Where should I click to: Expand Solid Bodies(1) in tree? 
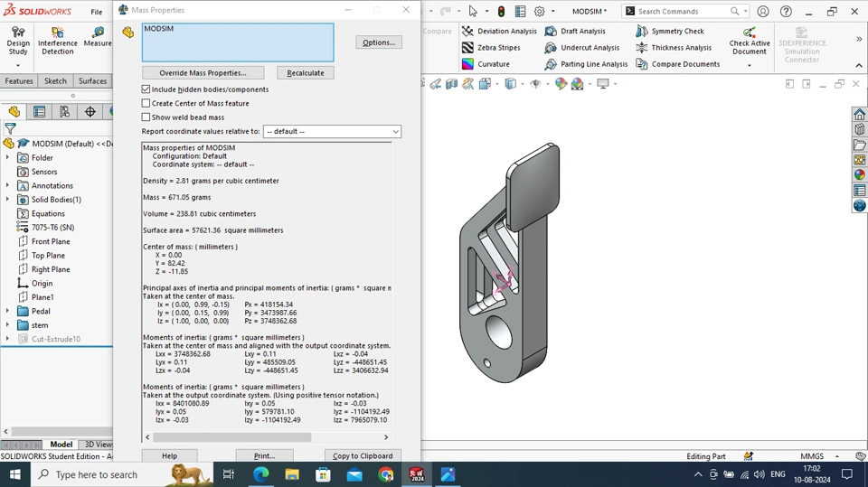tap(8, 199)
